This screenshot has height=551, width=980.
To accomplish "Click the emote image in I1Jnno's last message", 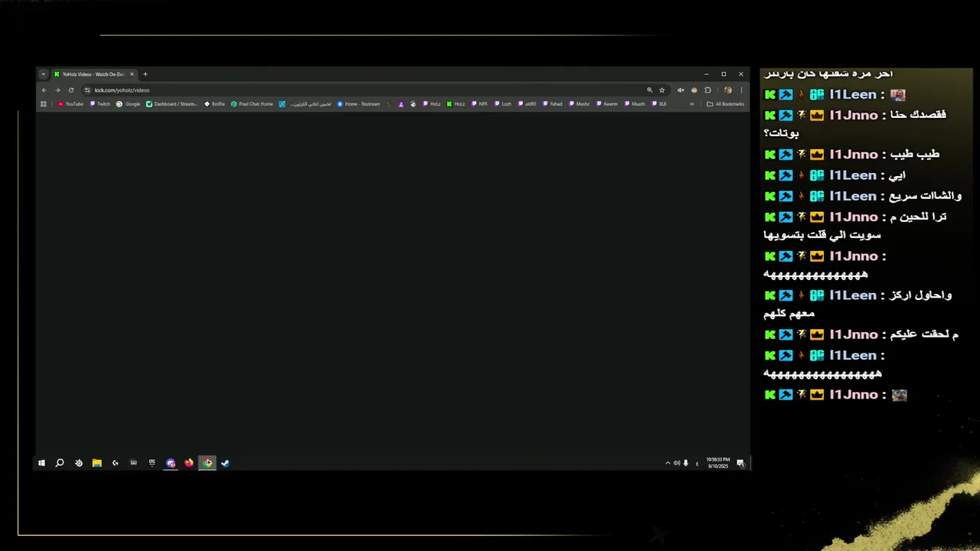I will 900,395.
